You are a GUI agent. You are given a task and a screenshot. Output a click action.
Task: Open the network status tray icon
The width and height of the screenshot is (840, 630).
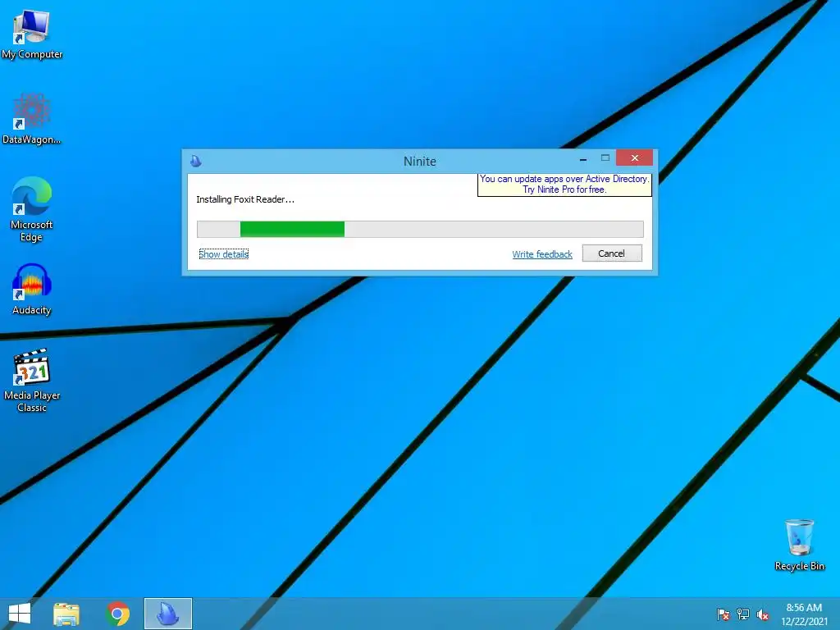pos(743,614)
